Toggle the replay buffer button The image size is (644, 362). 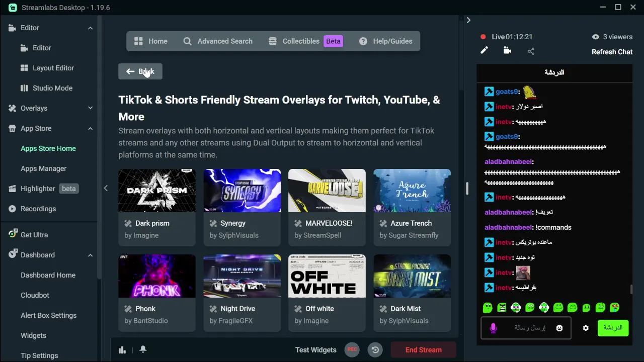pyautogui.click(x=375, y=349)
